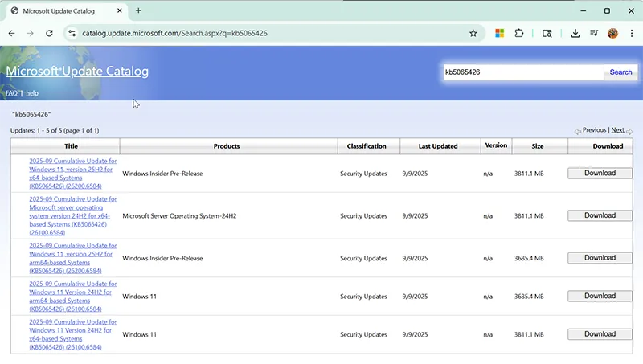Sort by the Last Updated column header

(438, 146)
